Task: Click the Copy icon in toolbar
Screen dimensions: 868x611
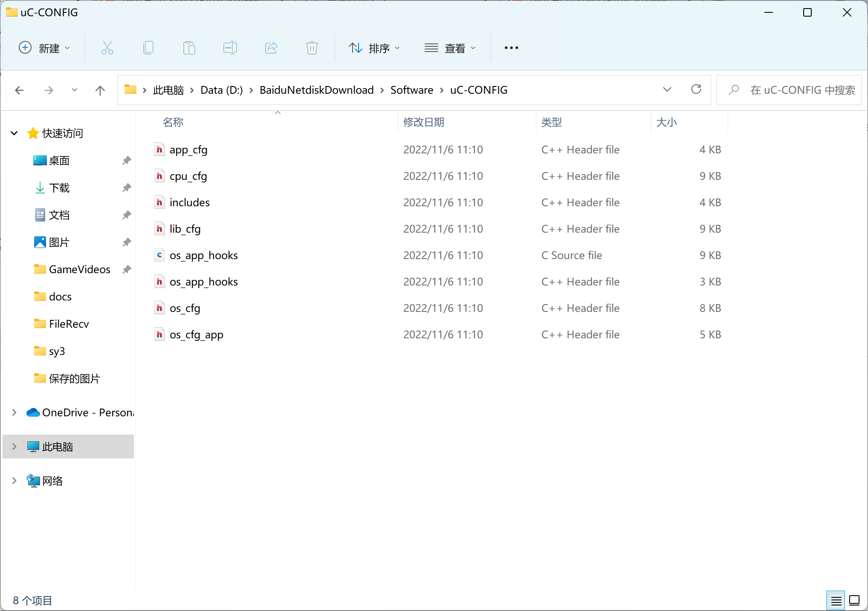Action: 148,48
